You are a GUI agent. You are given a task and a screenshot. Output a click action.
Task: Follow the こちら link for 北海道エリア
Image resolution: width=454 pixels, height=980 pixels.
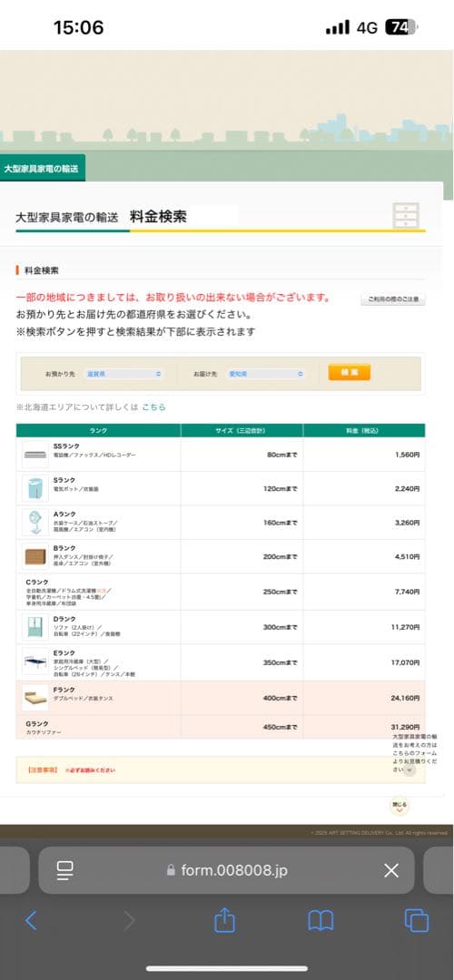[153, 407]
